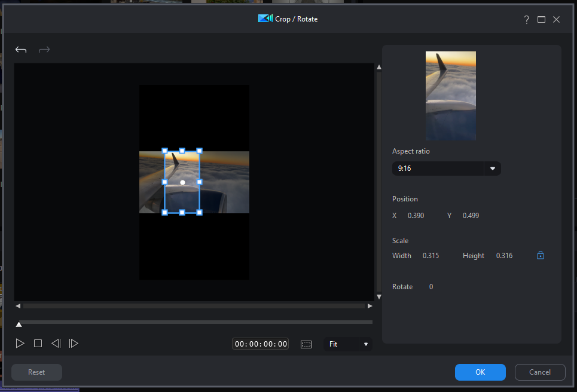Click the right-middle crop handle

click(200, 182)
